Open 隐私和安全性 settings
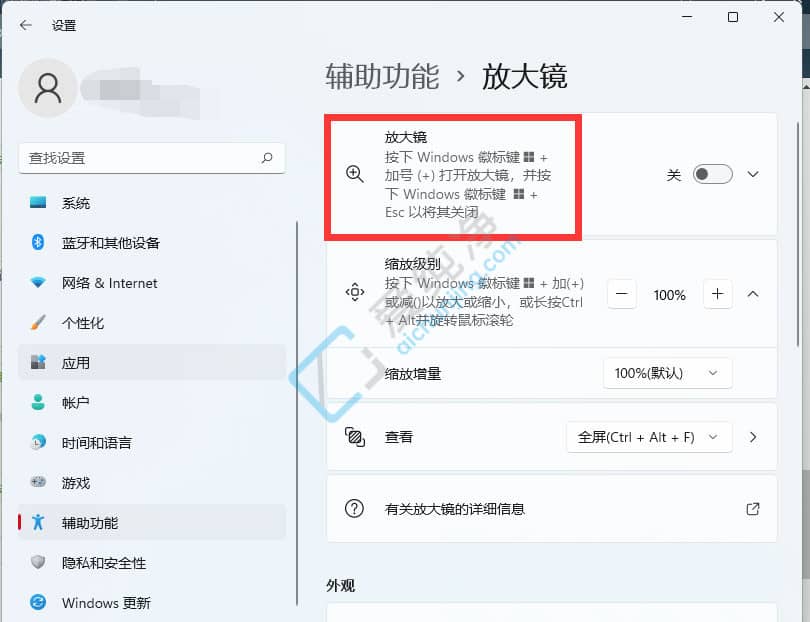 click(152, 562)
